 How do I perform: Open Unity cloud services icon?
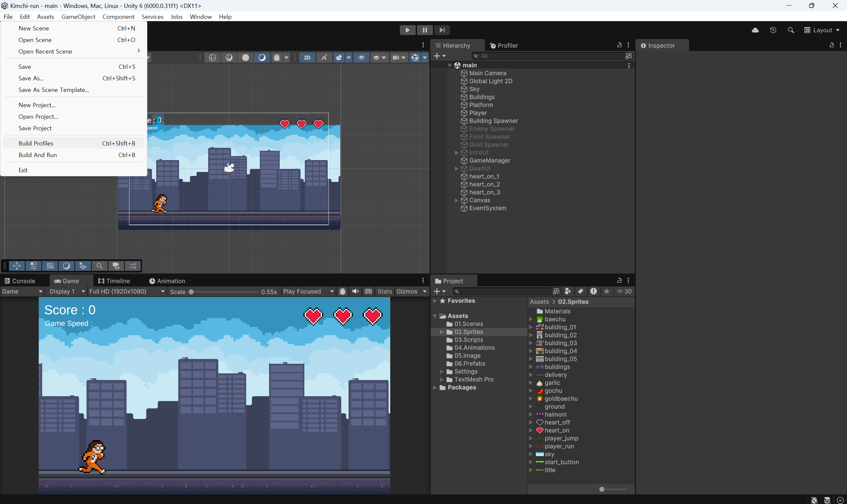[755, 30]
